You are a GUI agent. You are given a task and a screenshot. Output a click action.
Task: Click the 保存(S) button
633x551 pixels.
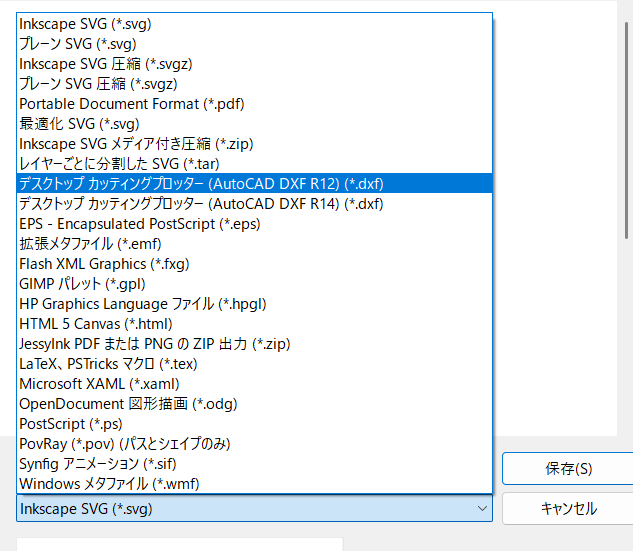tap(568, 469)
